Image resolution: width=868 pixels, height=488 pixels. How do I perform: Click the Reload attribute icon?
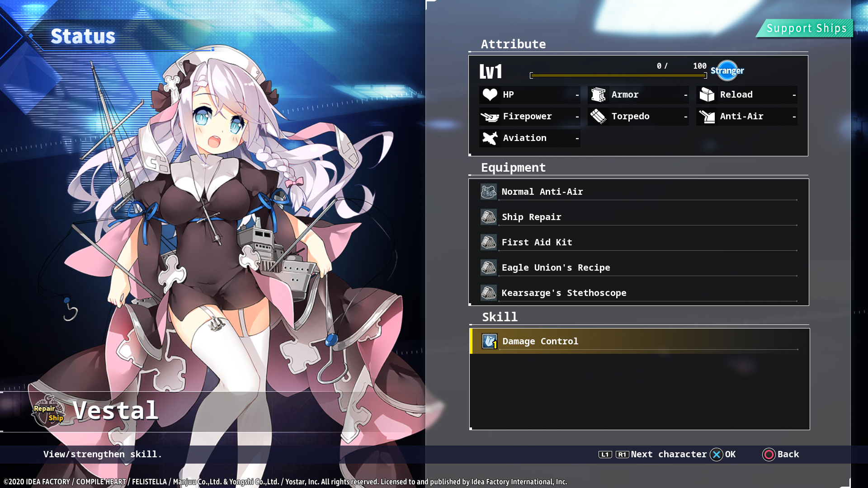pyautogui.click(x=707, y=94)
